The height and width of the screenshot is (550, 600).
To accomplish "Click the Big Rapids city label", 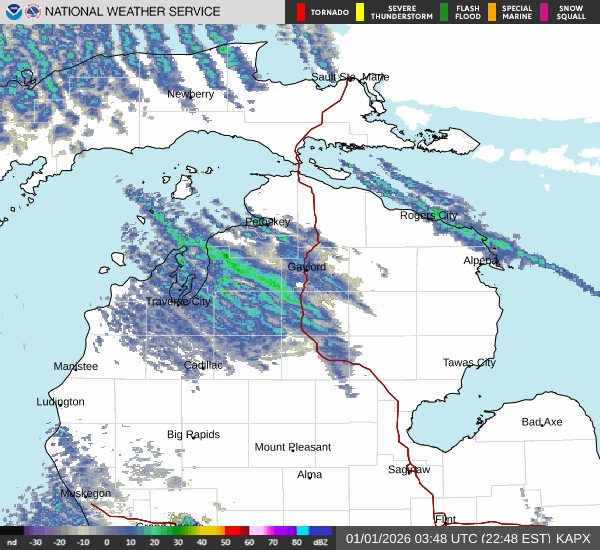I will pyautogui.click(x=193, y=434).
